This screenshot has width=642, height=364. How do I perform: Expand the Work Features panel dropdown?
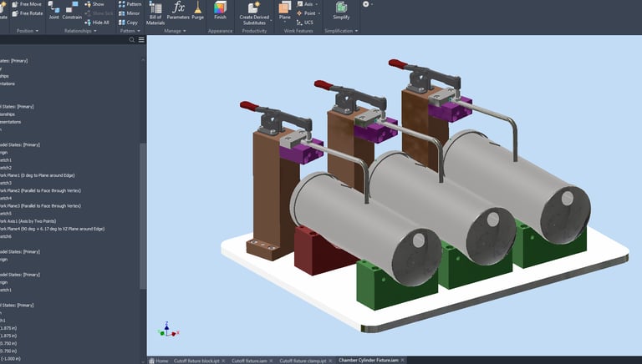point(300,31)
